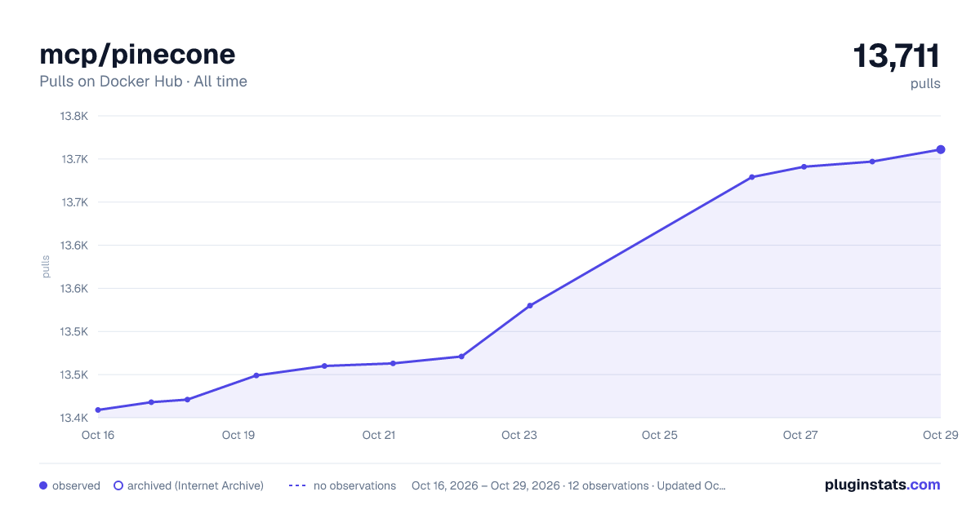
Task: Click the Oct 25 x-axis label
Action: [660, 435]
